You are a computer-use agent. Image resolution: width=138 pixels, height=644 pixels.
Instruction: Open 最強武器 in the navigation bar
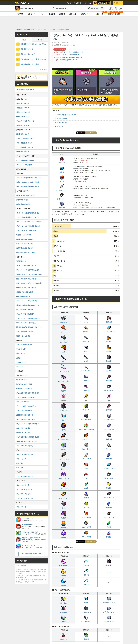pyautogui.click(x=52, y=14)
